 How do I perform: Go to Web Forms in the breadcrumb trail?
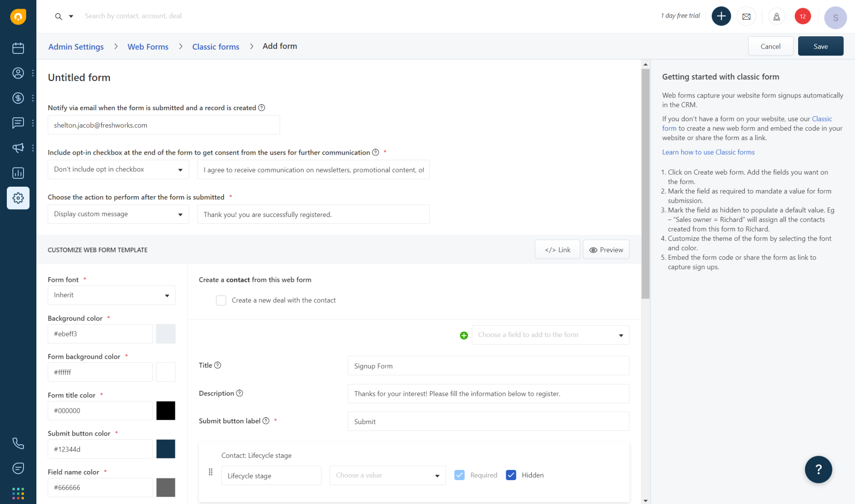click(148, 46)
